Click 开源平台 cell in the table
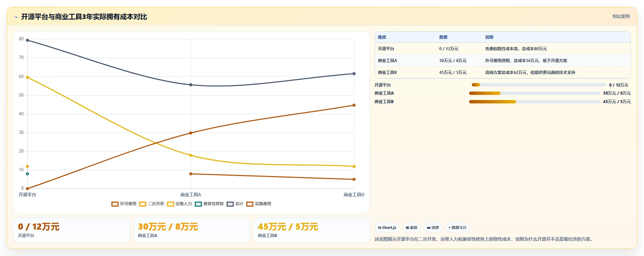 click(x=386, y=49)
